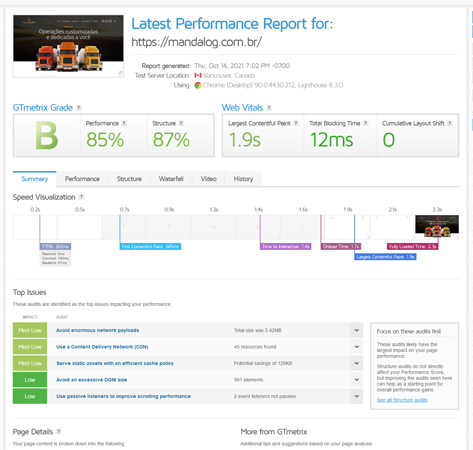
Task: Go to the Video tab
Action: pyautogui.click(x=209, y=179)
